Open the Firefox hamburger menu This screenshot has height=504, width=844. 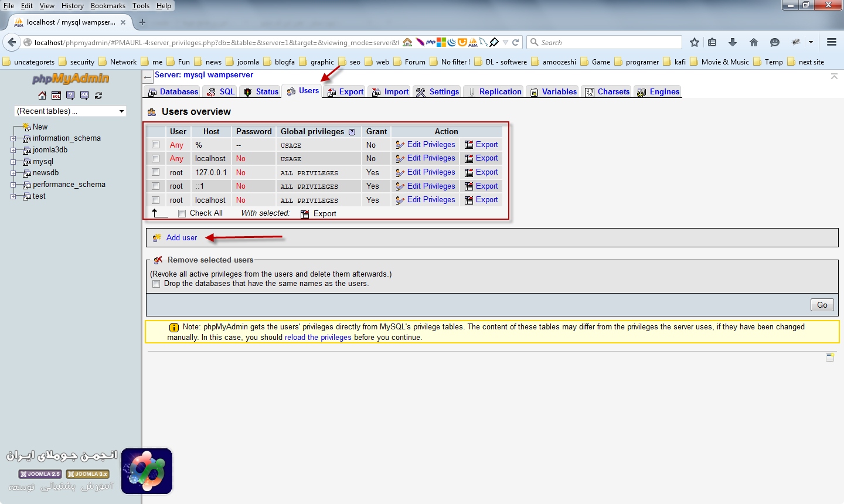pyautogui.click(x=831, y=42)
